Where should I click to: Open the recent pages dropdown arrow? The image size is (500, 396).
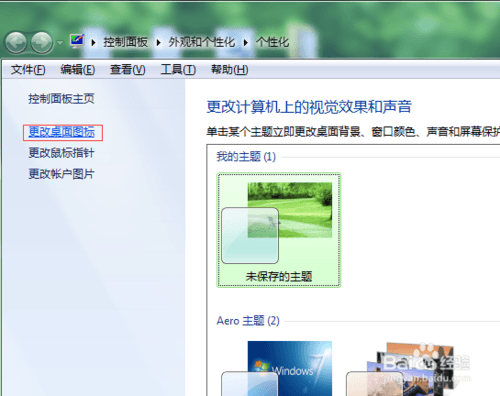[x=60, y=43]
